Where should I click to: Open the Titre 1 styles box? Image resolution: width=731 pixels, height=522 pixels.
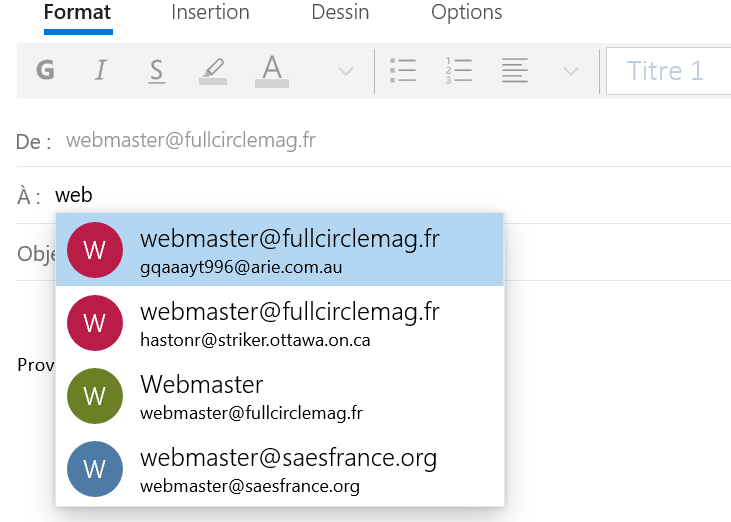[x=667, y=71]
